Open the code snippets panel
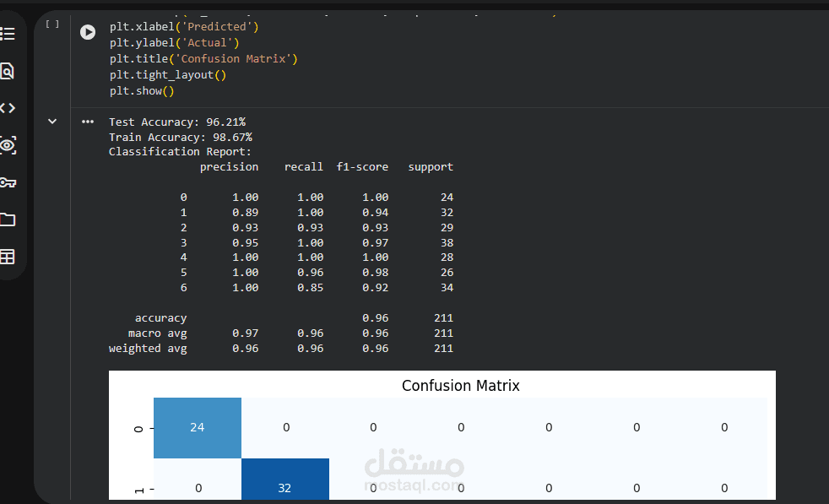This screenshot has height=504, width=829. tap(7, 108)
